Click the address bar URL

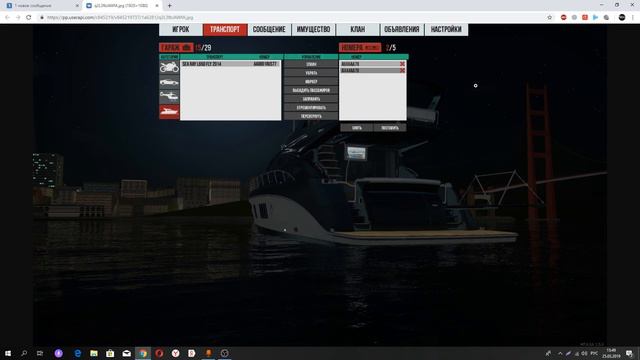point(120,18)
